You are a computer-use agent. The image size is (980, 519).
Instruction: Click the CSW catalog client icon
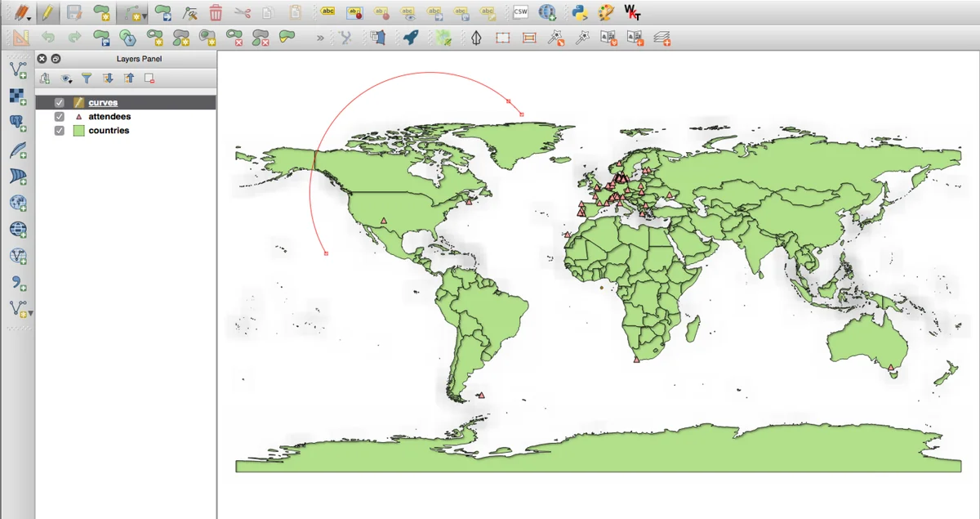point(521,12)
